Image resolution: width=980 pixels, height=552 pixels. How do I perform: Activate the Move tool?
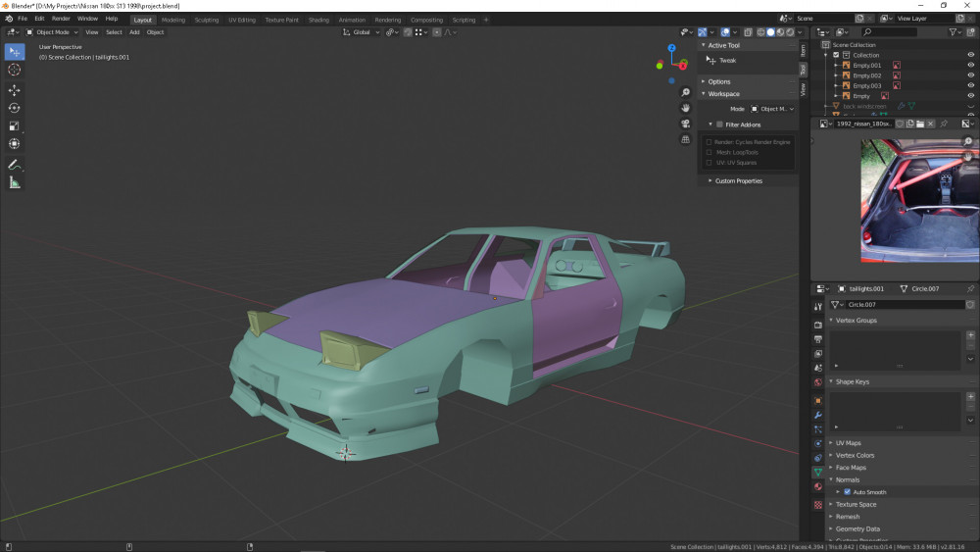click(x=15, y=90)
